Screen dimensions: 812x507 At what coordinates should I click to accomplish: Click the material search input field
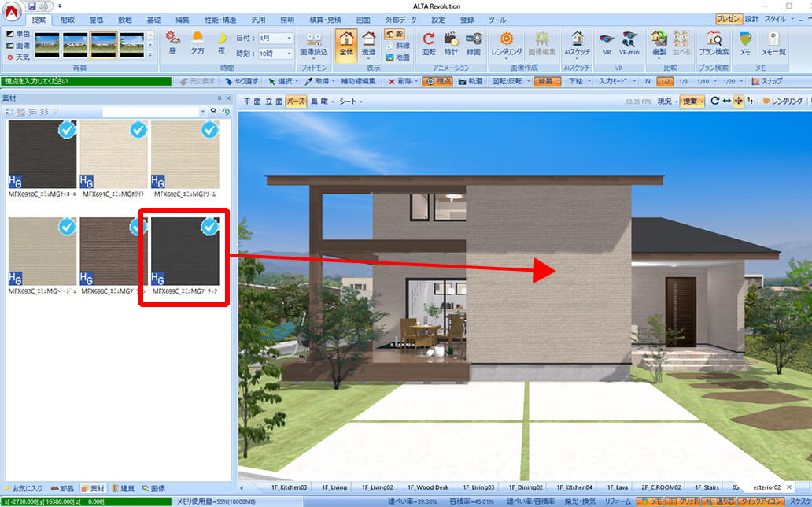point(156,112)
